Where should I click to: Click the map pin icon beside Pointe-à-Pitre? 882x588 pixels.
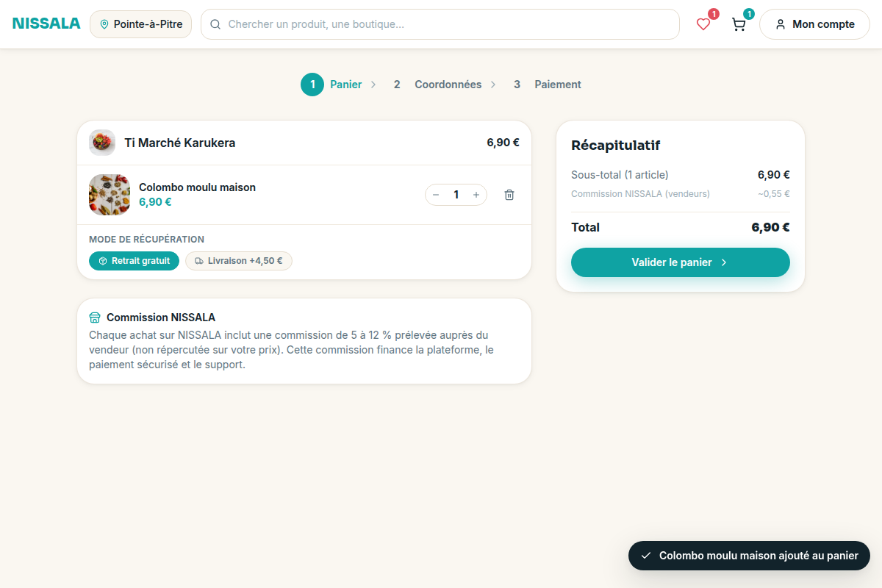point(104,24)
